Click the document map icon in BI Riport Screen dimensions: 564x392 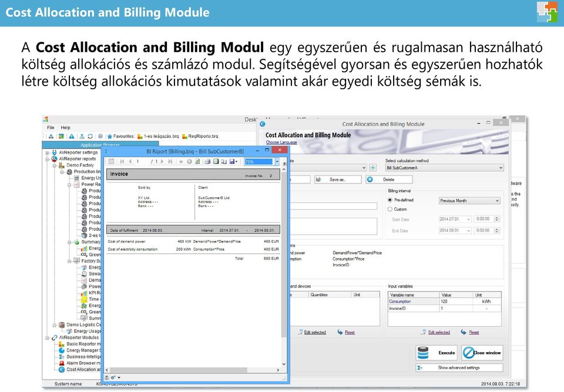point(111,162)
